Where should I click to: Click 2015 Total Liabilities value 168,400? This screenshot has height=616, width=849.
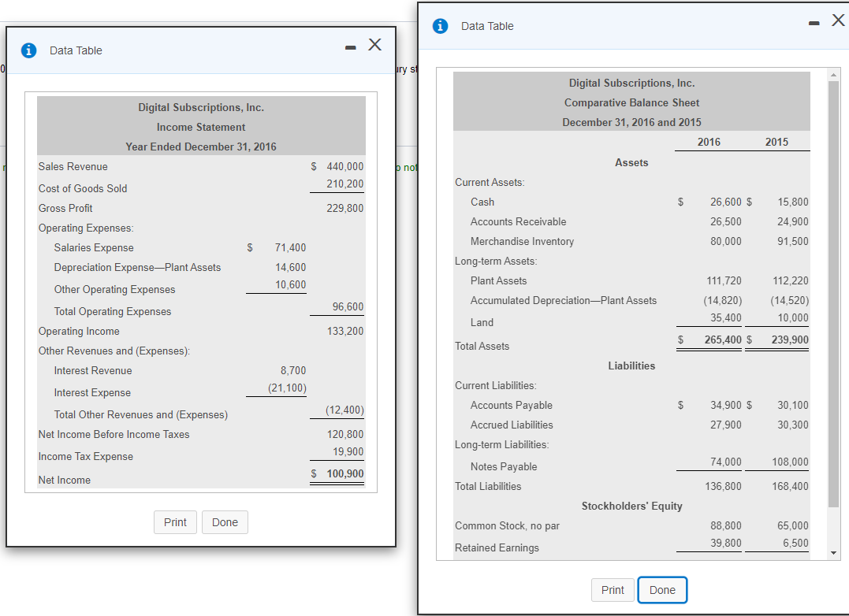click(x=790, y=486)
